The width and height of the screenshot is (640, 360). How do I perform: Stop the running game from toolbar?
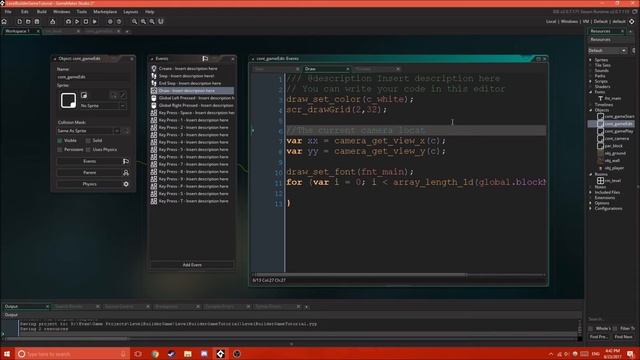point(86,22)
